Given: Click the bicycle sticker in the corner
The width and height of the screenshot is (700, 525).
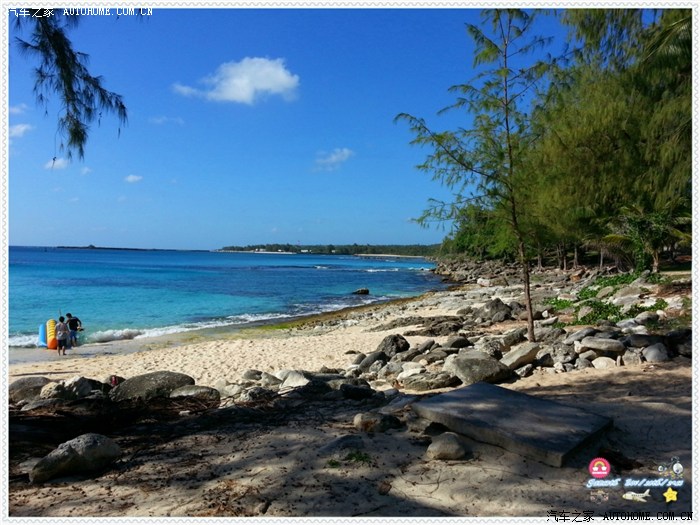Looking at the screenshot, I should point(671,466).
